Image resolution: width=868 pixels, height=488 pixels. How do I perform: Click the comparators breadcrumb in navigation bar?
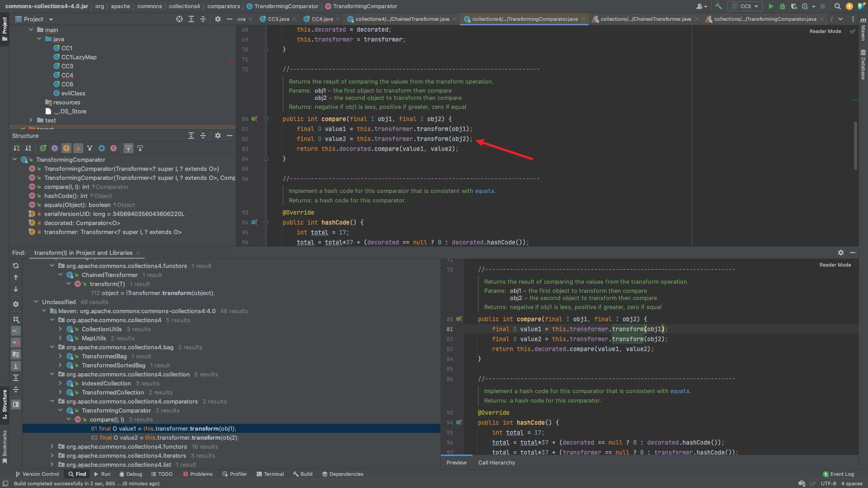pyautogui.click(x=223, y=6)
